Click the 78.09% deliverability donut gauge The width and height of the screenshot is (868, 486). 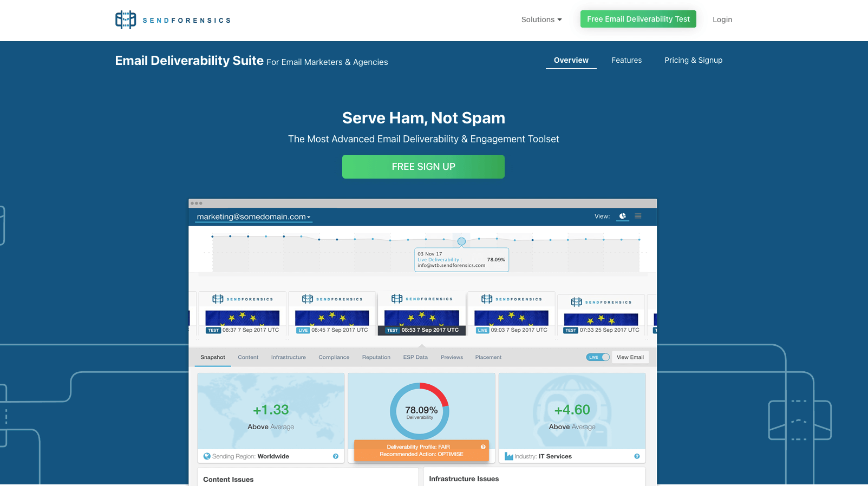coord(419,411)
